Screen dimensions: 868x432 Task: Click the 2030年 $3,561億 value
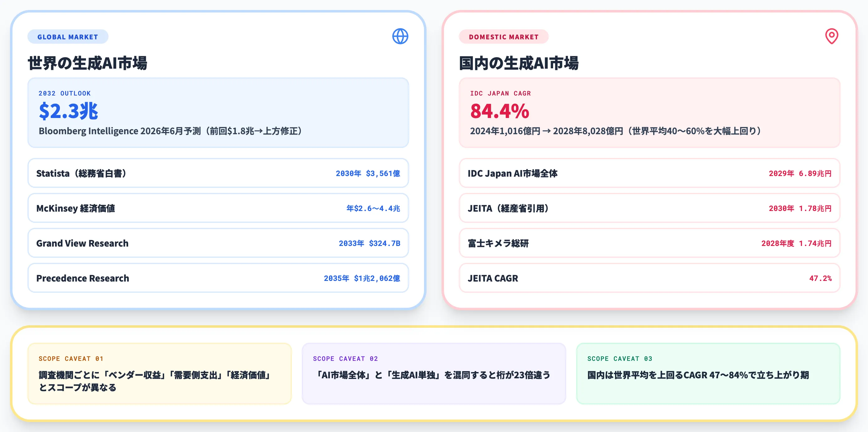368,173
